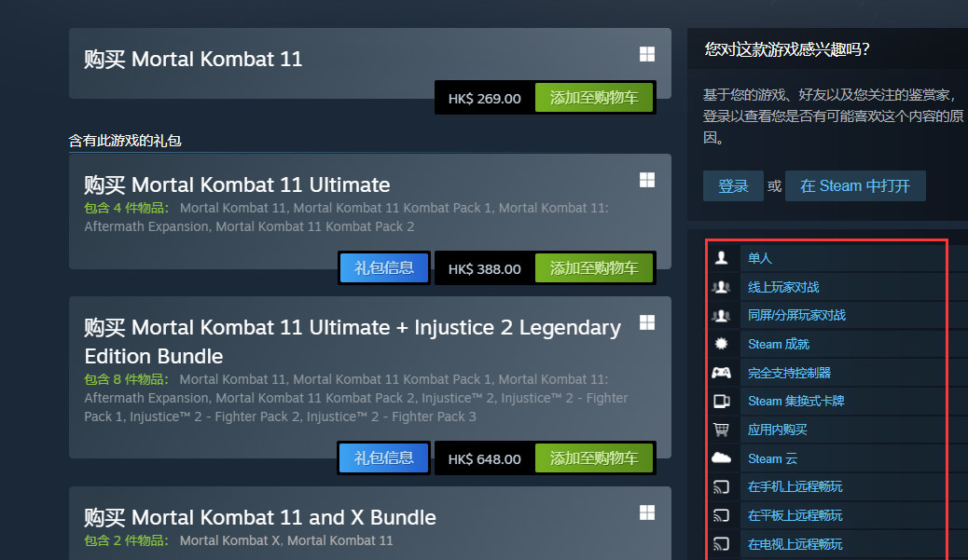Click the Steam trading cards icon
Viewport: 968px width, 560px height.
click(721, 402)
